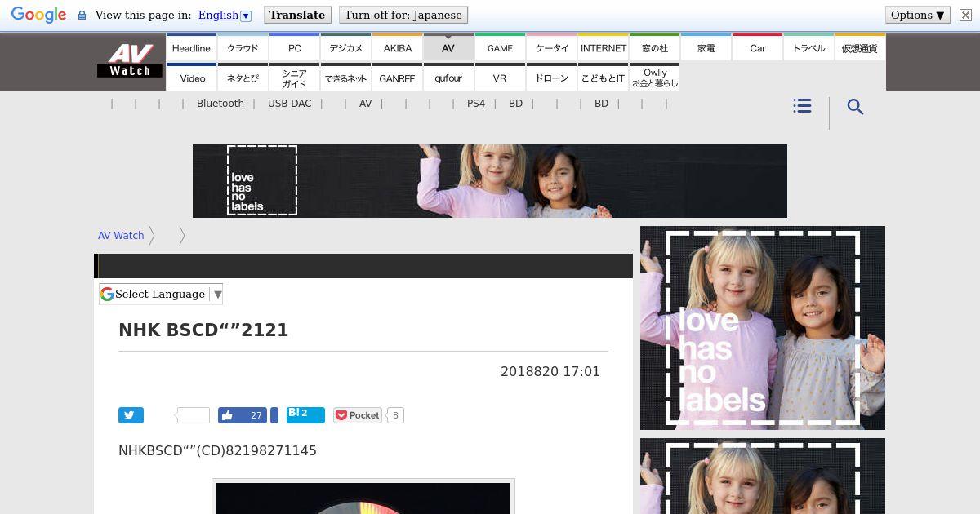The height and width of the screenshot is (514, 980).
Task: Click the AV Watch breadcrumb link
Action: pos(121,235)
